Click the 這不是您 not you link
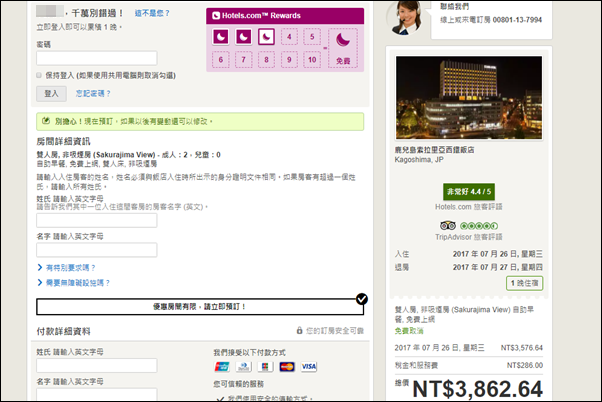Viewport: 602px width, 402px height. pyautogui.click(x=152, y=13)
